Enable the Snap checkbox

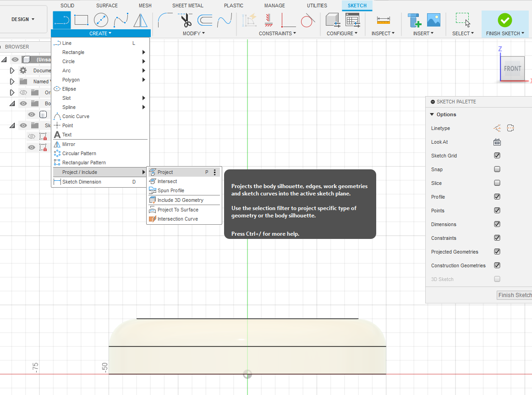click(x=497, y=169)
